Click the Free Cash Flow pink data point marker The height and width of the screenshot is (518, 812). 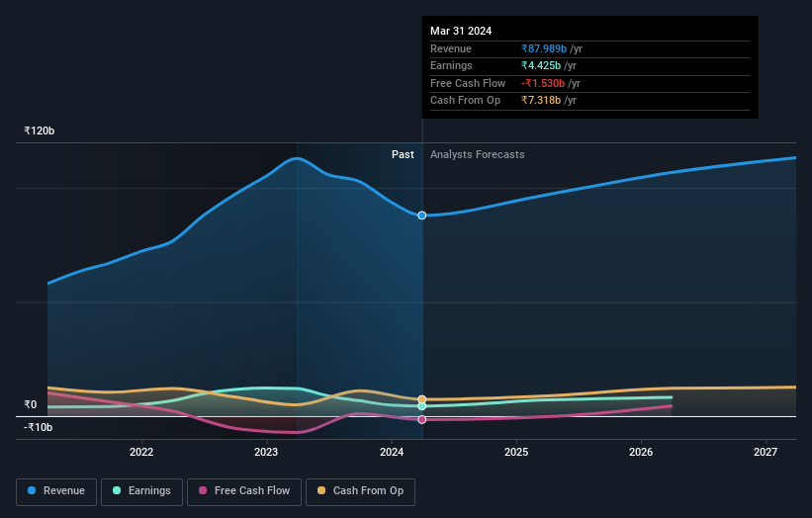[422, 420]
